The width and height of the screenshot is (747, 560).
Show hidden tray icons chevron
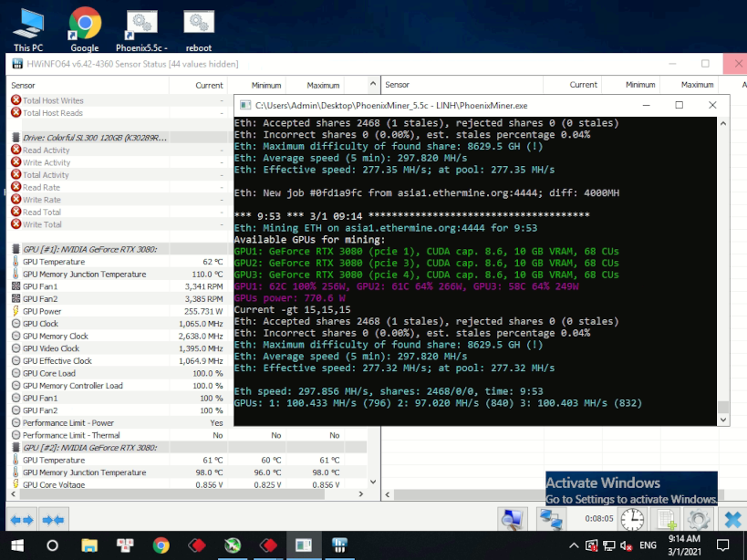[x=574, y=545]
